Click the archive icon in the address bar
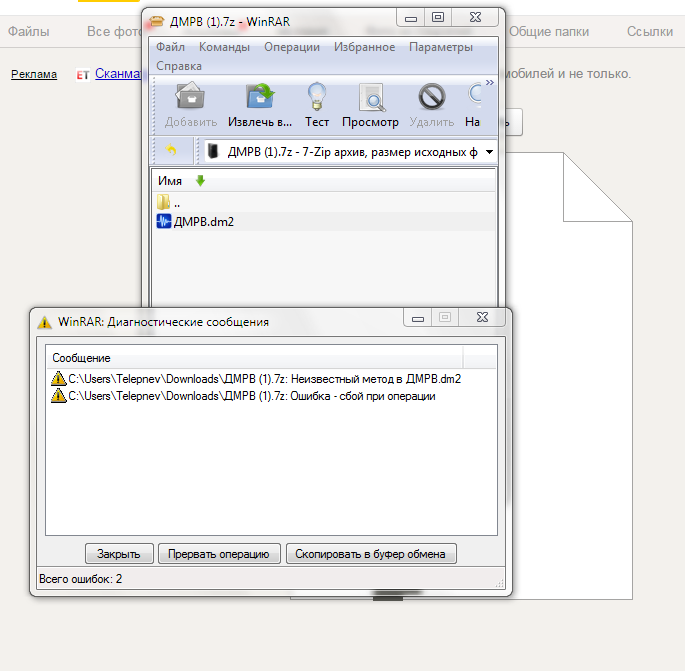Viewport: 685px width, 671px height. click(x=213, y=151)
